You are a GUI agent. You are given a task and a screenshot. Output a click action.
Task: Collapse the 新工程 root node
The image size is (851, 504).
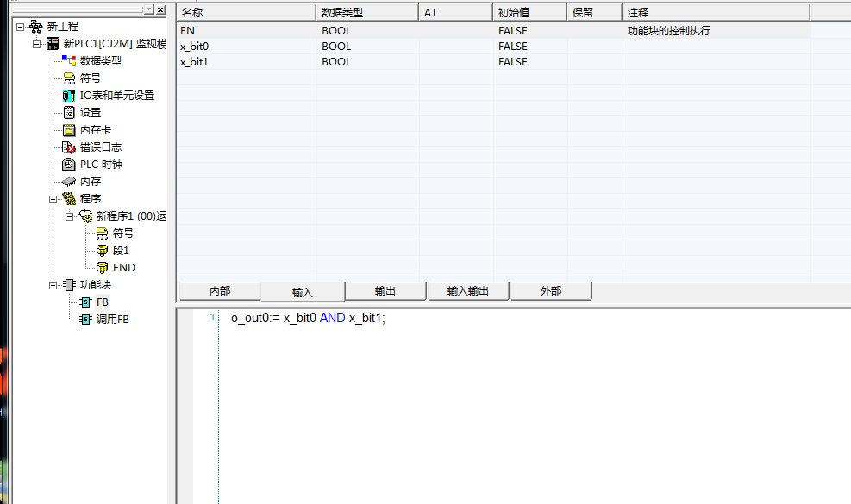coord(21,27)
